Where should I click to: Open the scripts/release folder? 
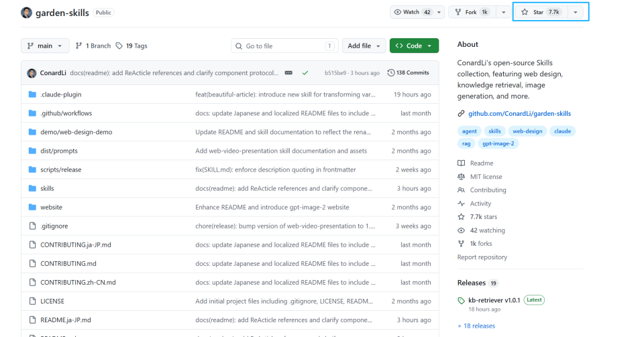pyautogui.click(x=61, y=170)
